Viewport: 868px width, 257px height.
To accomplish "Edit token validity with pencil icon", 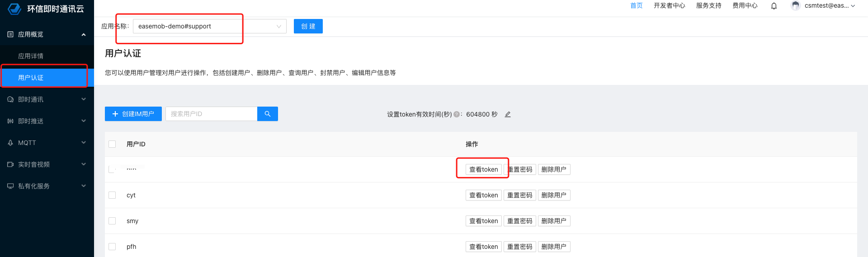I will [x=508, y=114].
